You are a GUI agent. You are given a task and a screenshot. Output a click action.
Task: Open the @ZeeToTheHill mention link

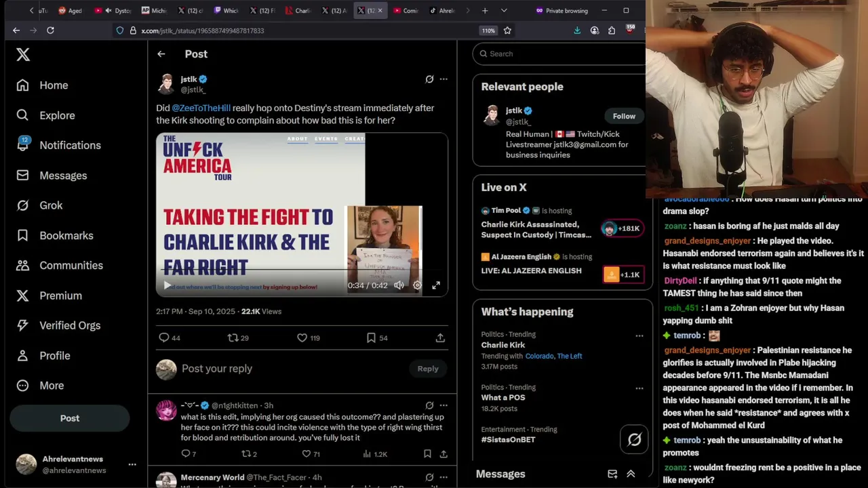201,108
